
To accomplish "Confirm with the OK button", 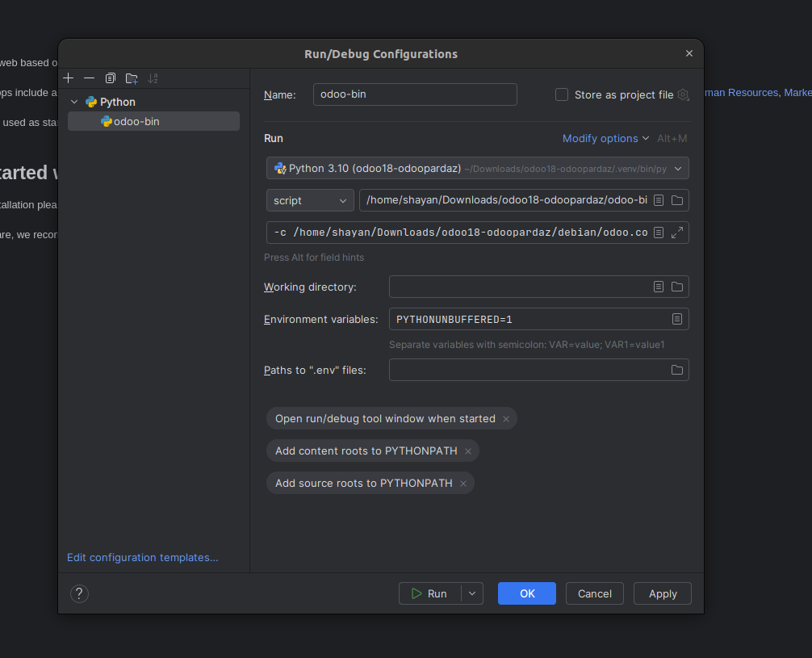I will point(527,593).
